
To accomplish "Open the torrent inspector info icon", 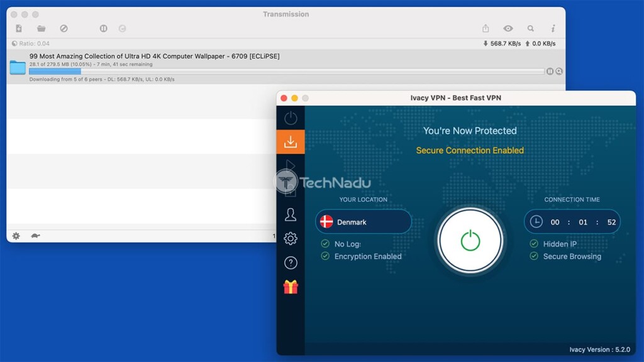I will (553, 28).
